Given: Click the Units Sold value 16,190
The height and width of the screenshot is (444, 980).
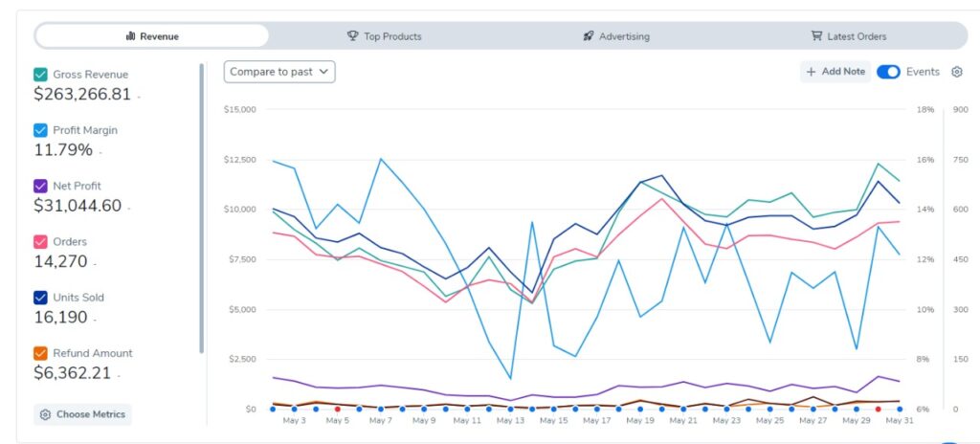Looking at the screenshot, I should tap(60, 317).
